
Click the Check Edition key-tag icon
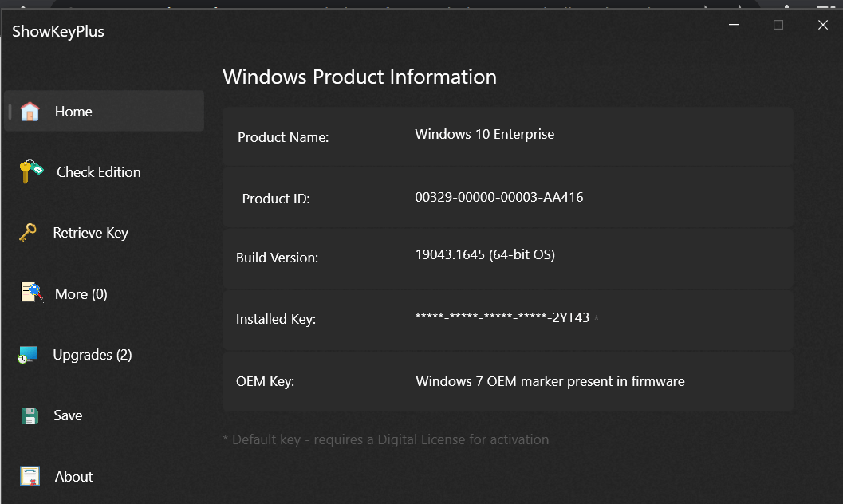pos(31,171)
